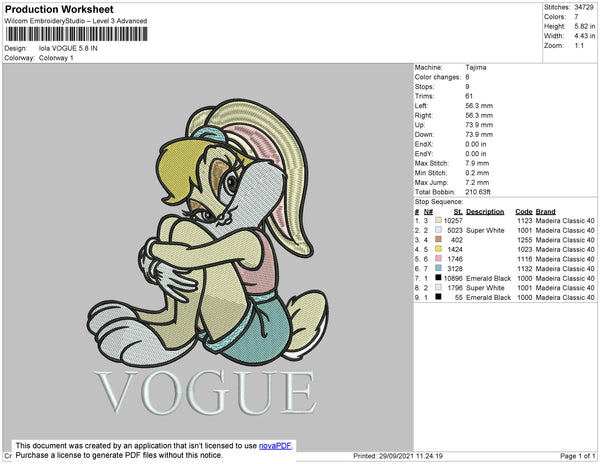Viewport: 600px width, 464px height.
Task: Select Min Stitch value 0.2 mm
Action: (x=477, y=173)
